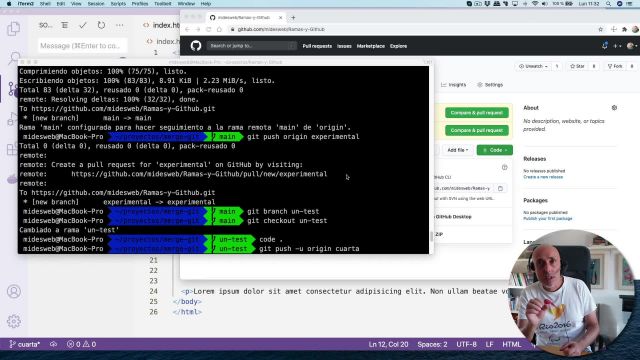Click 'cuarta*' branch in VS Code status bar

point(24,344)
